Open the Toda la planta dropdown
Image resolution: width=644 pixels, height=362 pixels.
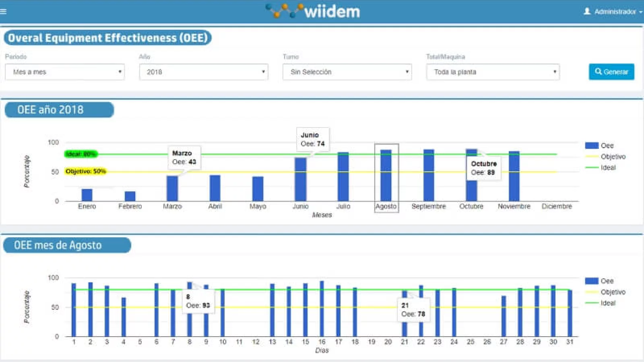pos(493,72)
